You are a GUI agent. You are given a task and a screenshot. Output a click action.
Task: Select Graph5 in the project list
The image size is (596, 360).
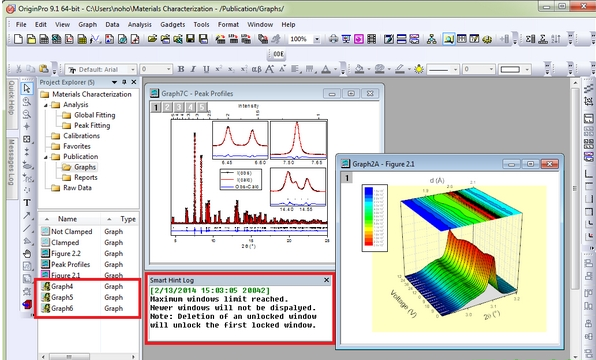coord(62,297)
